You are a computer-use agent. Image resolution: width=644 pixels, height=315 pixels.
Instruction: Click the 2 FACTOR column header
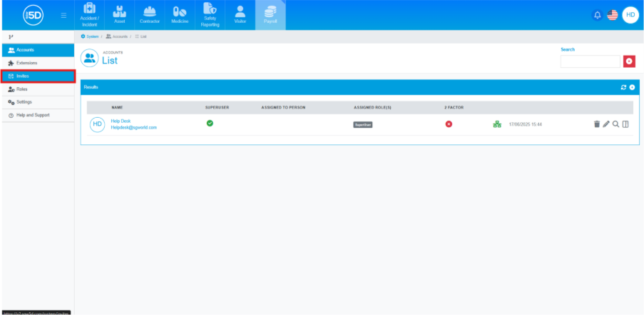coord(454,107)
